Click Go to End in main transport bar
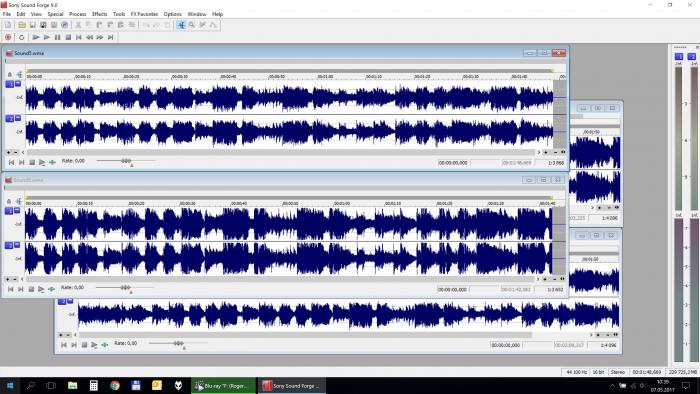Viewport: 700px width, 394px height. (x=110, y=37)
